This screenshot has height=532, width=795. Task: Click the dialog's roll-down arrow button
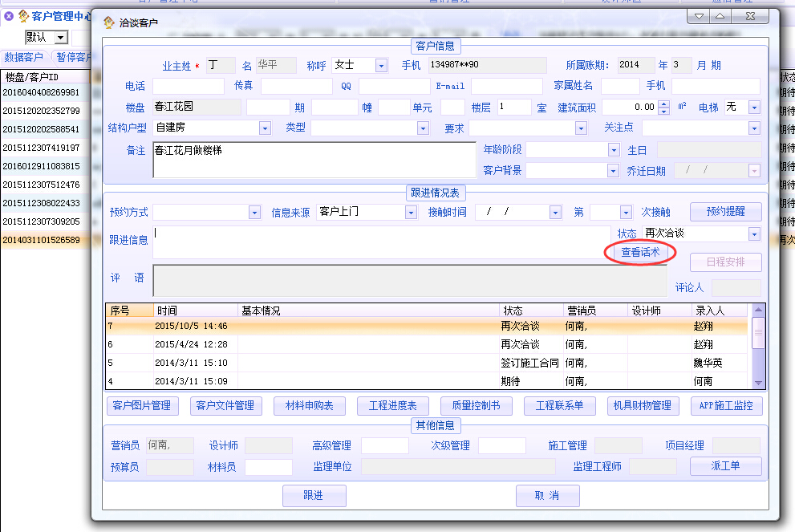699,17
